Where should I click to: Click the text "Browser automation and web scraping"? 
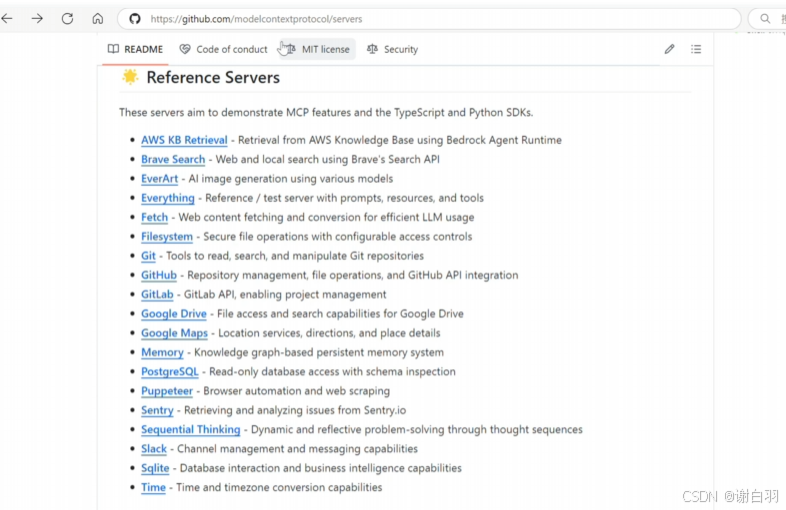296,391
